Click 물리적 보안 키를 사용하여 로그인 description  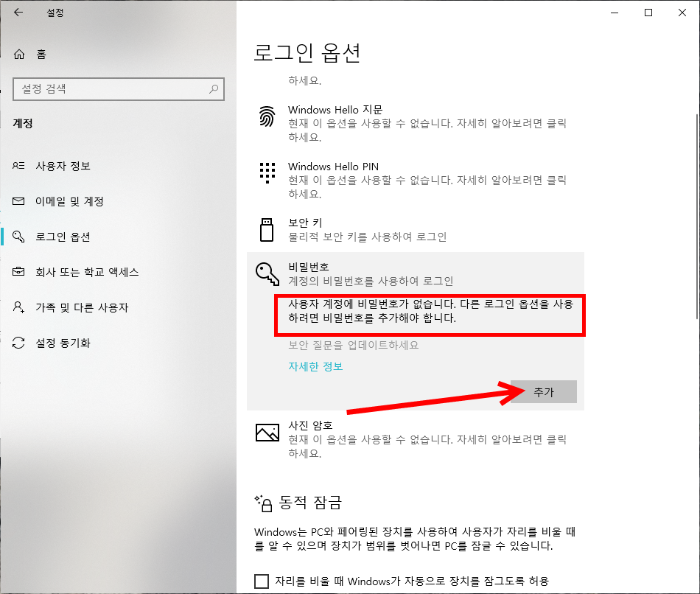point(367,237)
